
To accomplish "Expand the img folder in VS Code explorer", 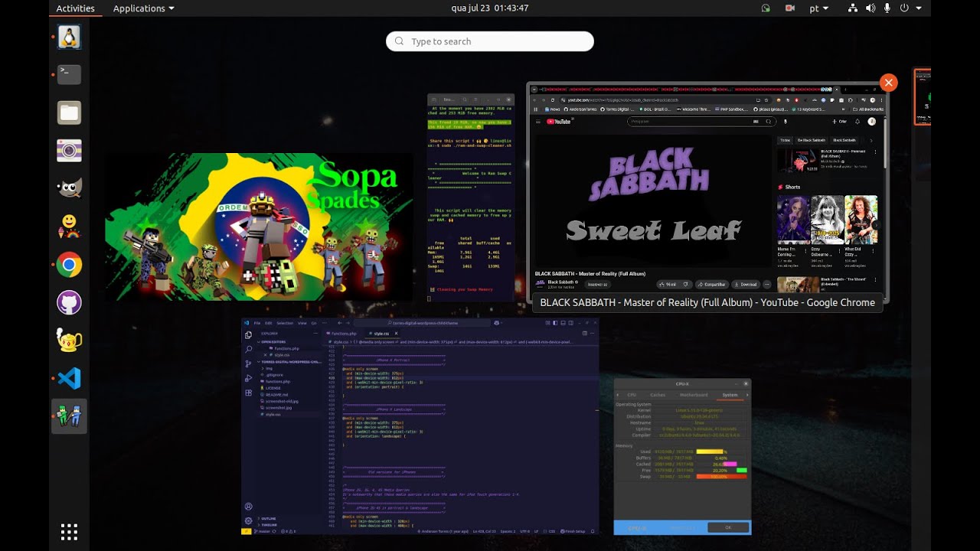I will coord(269,368).
